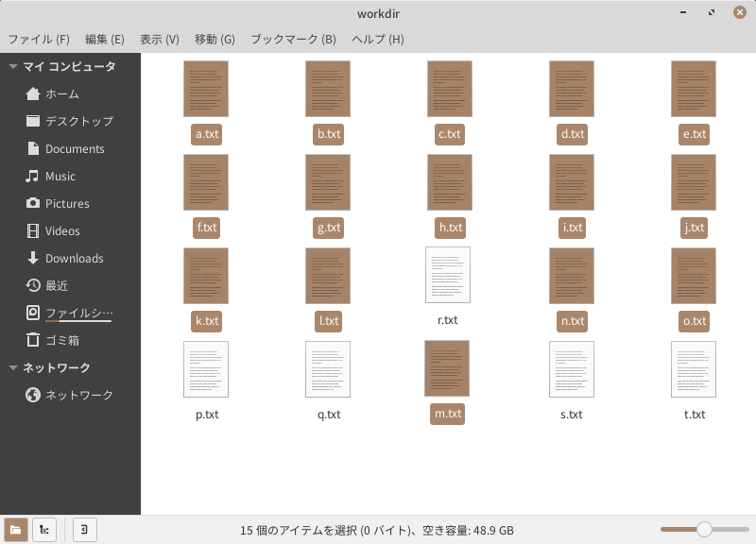
Task: Click the c.txt file icon
Action: click(450, 89)
